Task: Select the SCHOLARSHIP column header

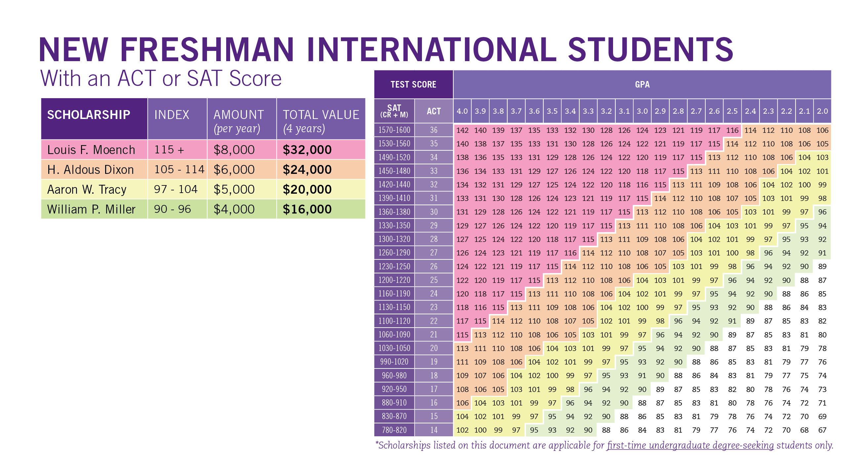Action: pyautogui.click(x=89, y=115)
